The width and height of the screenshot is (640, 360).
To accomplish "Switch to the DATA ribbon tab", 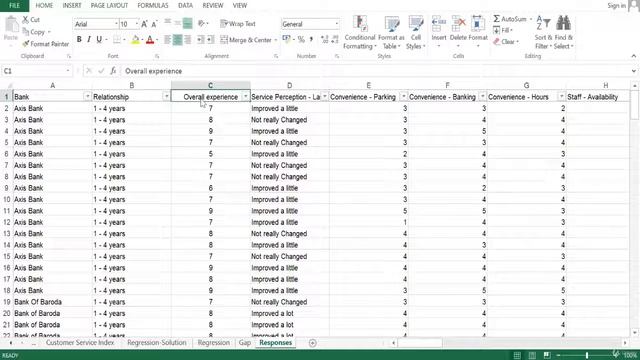I will pos(185,6).
